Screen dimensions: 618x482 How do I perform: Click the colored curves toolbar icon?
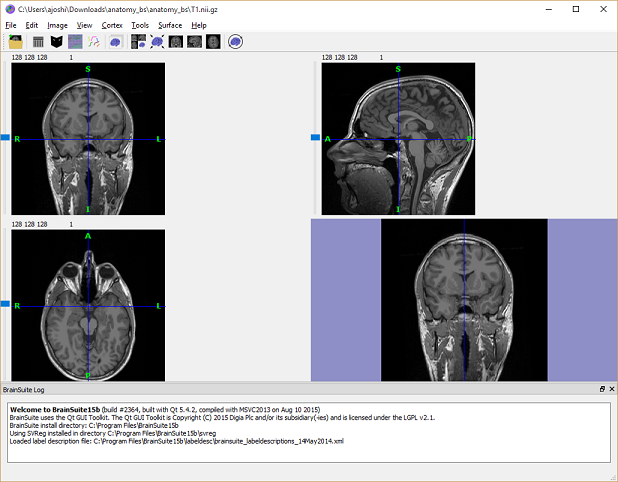point(94,42)
